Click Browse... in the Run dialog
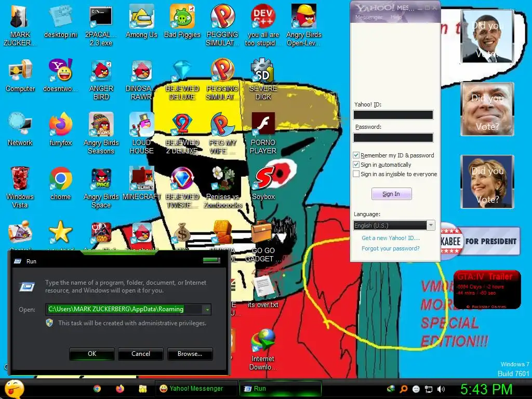This screenshot has height=399, width=532. [190, 353]
